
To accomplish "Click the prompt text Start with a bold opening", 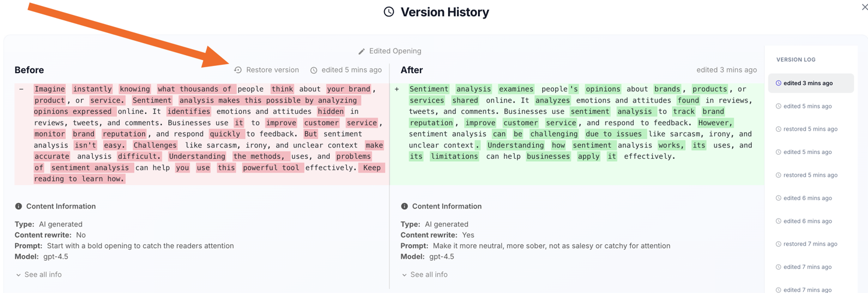I will click(140, 246).
